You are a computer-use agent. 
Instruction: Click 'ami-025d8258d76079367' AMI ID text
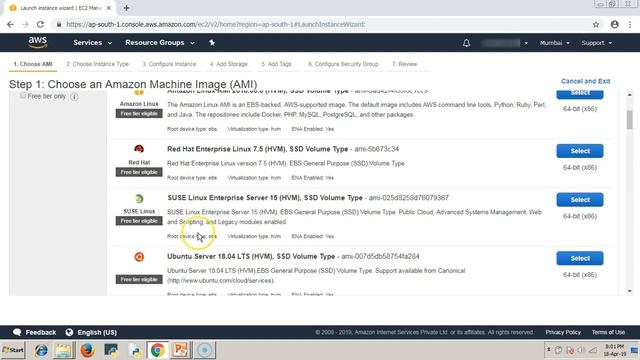pos(409,198)
